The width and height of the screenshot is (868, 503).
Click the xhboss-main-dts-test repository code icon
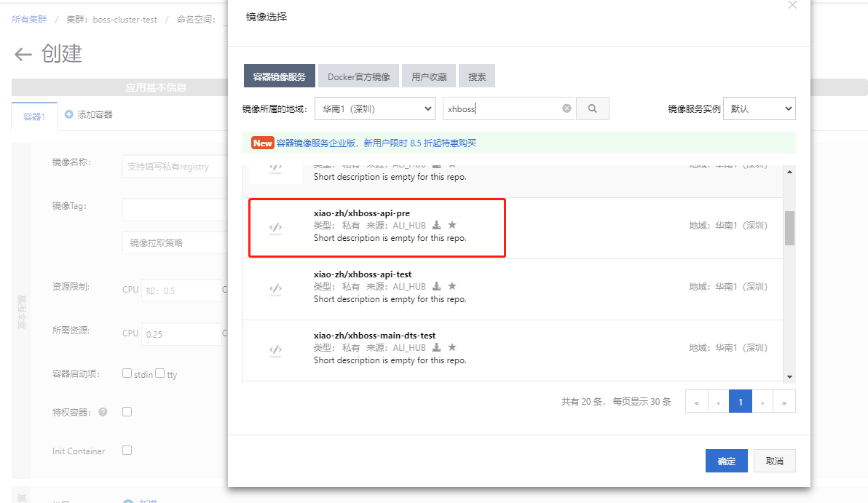[276, 349]
